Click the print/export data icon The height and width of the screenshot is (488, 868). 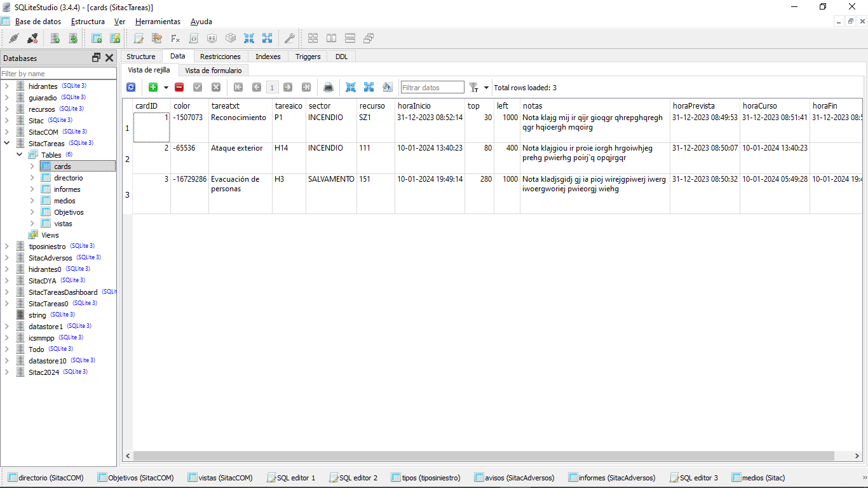329,87
